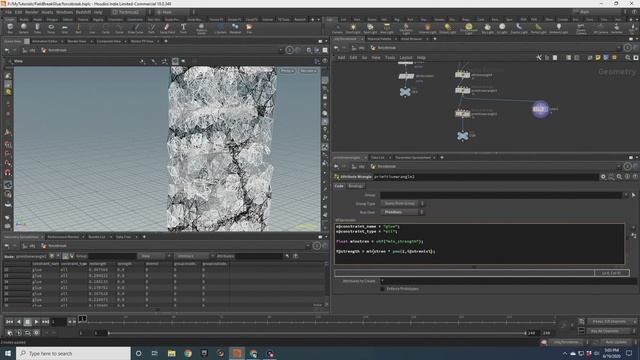Click into the VEXpression code editor

tap(479, 244)
